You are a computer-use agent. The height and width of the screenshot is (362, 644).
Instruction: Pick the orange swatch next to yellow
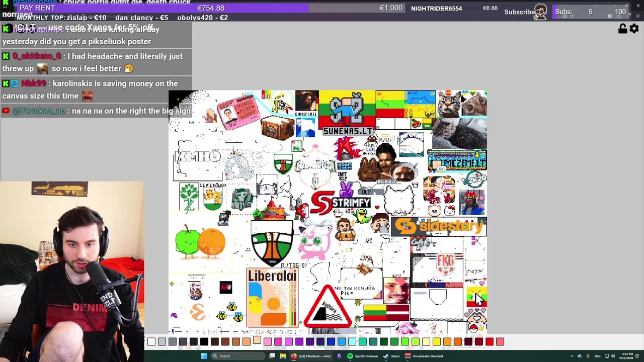pyautogui.click(x=447, y=342)
